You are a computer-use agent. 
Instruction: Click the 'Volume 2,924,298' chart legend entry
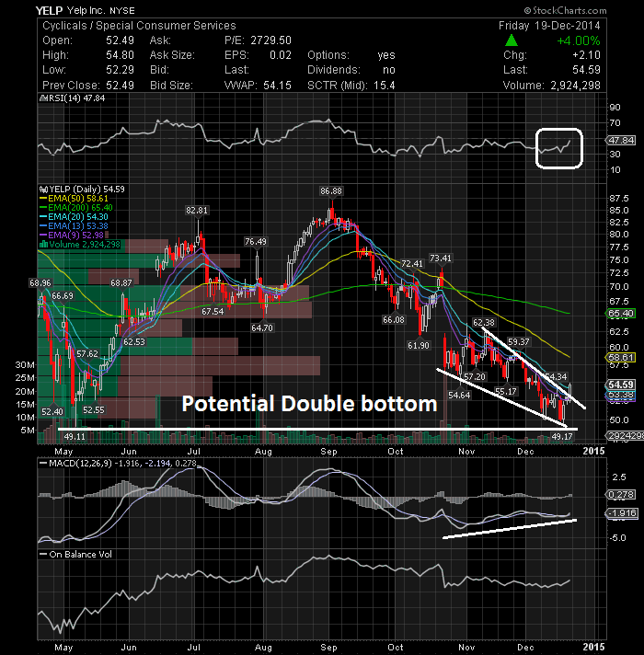tap(85, 245)
